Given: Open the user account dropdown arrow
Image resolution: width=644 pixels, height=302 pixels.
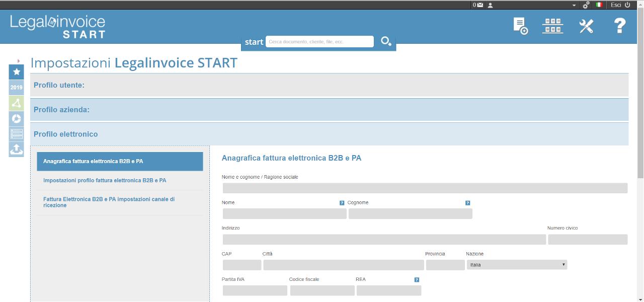Looking at the screenshot, I should (x=574, y=5).
